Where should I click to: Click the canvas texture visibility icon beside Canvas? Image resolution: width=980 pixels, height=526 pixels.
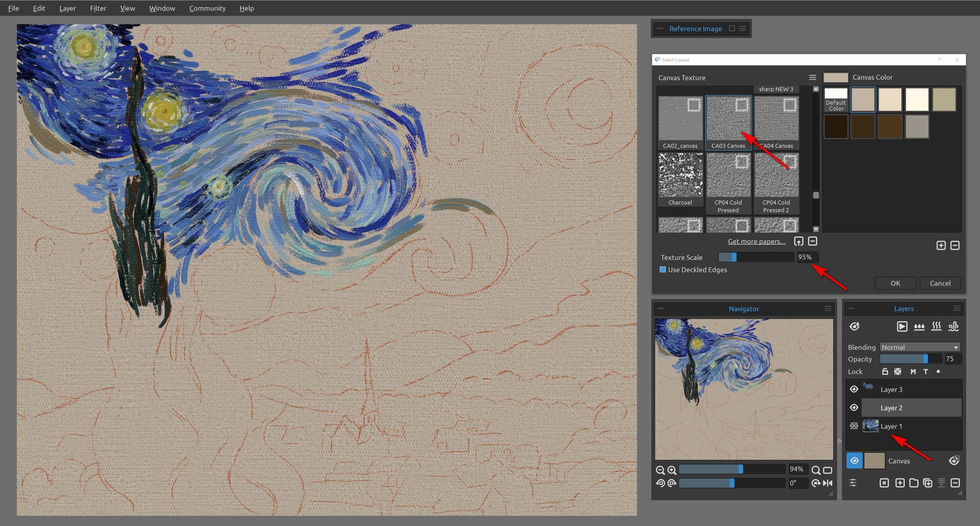coord(954,461)
